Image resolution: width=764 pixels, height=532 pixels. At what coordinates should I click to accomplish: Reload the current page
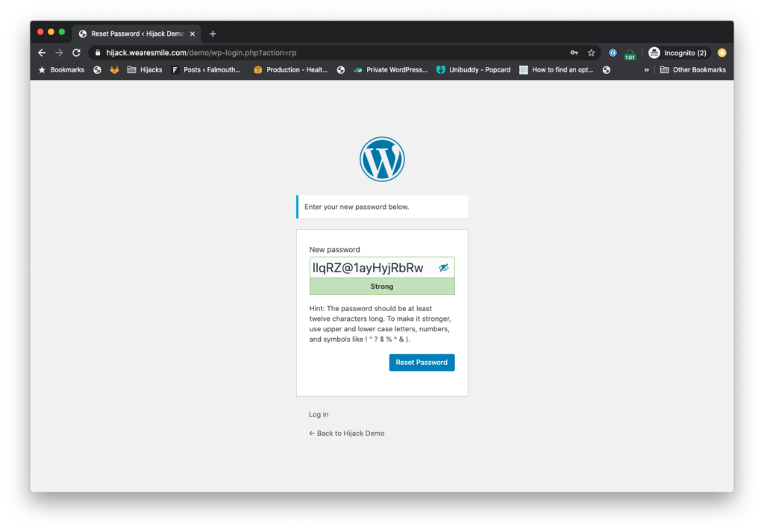pos(77,53)
